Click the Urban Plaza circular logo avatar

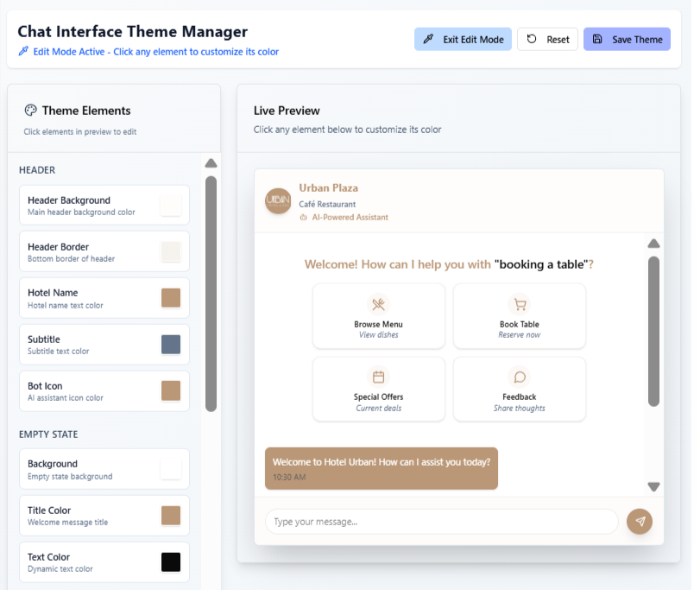click(277, 201)
